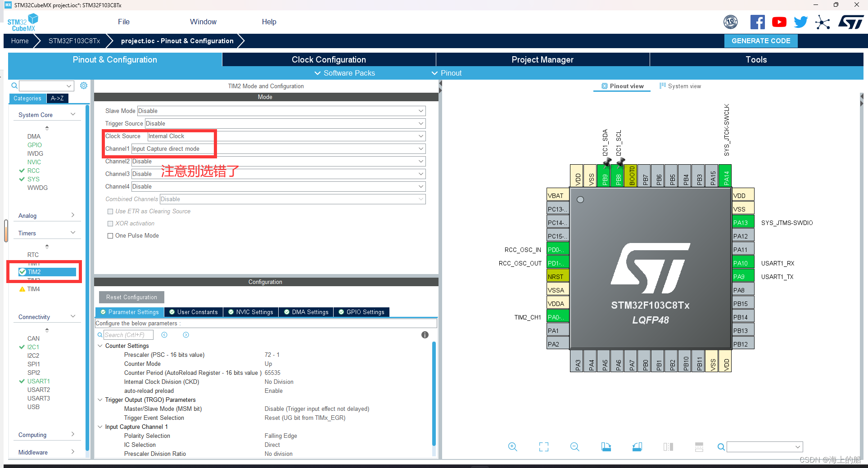Open the Twitter social icon
This screenshot has width=868, height=468.
[x=801, y=22]
